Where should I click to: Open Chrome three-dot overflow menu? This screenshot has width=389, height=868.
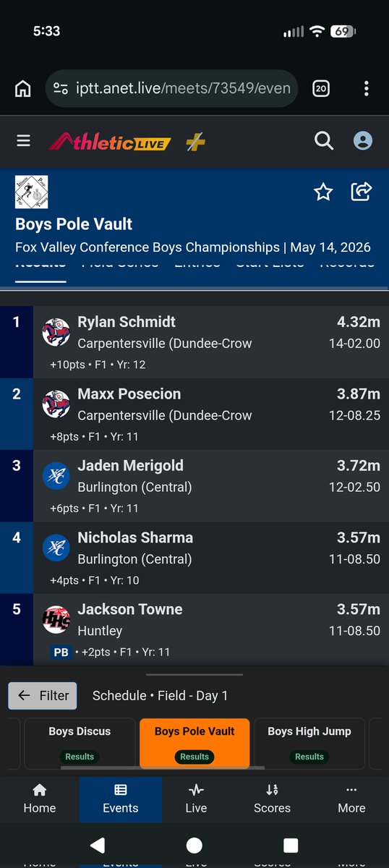tap(367, 89)
